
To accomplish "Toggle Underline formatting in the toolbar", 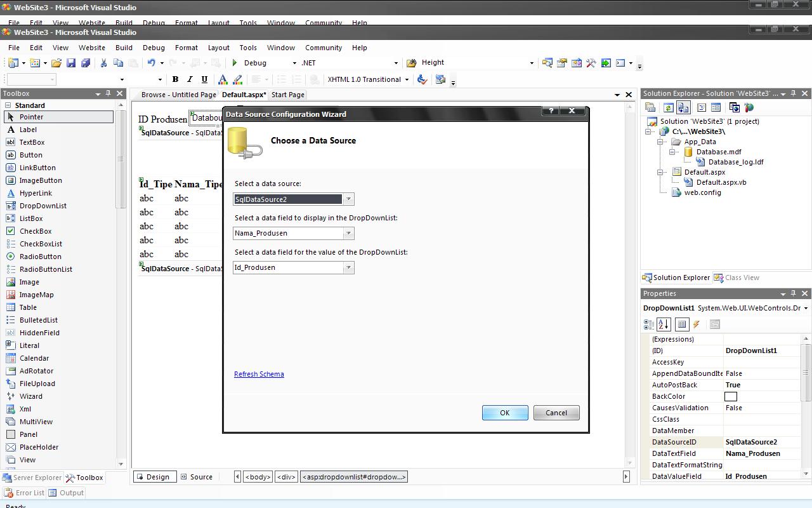I will point(204,79).
